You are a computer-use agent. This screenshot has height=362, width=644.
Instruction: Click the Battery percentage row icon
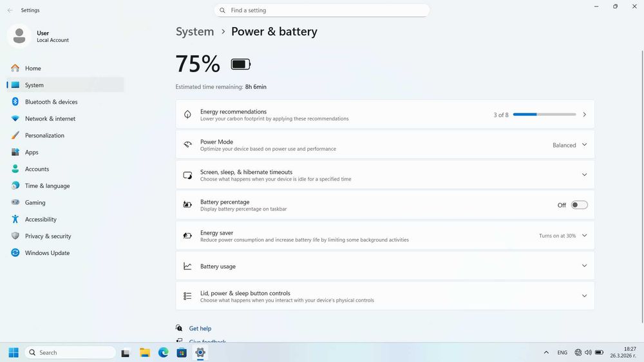(187, 205)
